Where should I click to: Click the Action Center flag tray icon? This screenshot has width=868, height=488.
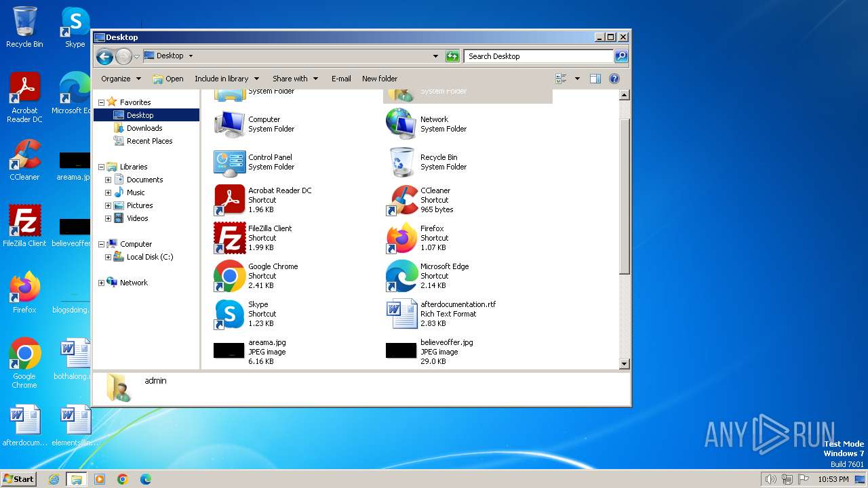coord(804,479)
